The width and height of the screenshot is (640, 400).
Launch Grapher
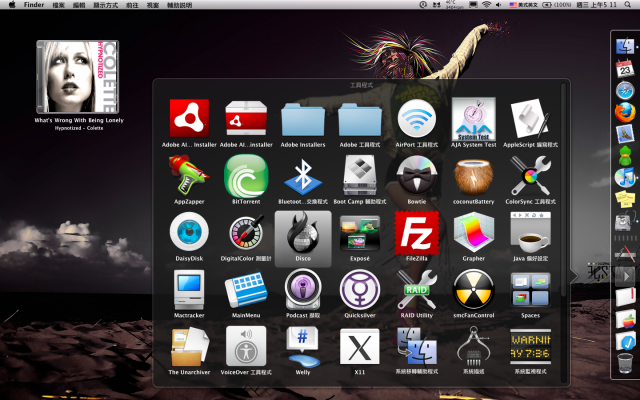473,233
